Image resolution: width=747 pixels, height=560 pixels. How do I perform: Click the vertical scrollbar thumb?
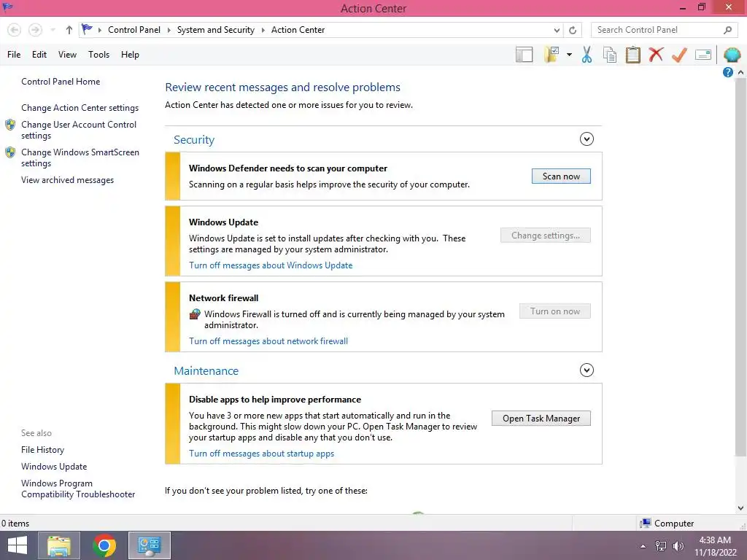point(741,267)
